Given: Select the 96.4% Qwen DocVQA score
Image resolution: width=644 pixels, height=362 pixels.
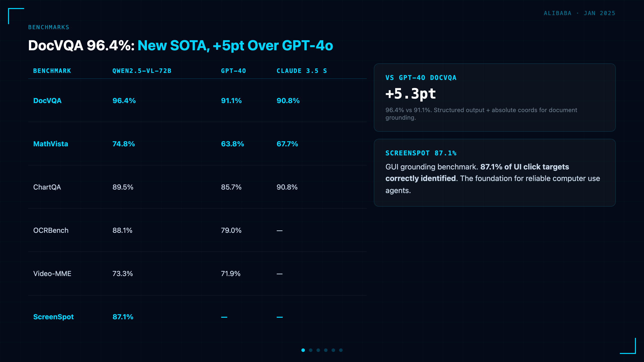Looking at the screenshot, I should click(124, 101).
